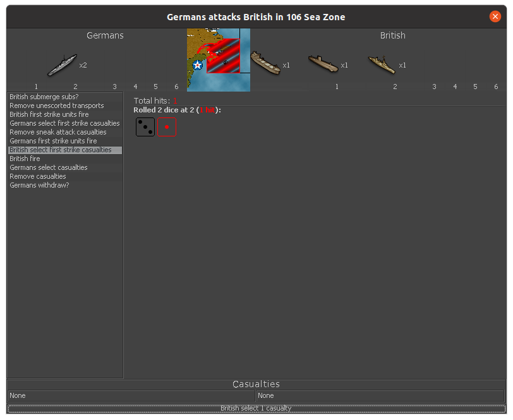
Task: Select 'Remove casualties' step in list
Action: [x=38, y=176]
